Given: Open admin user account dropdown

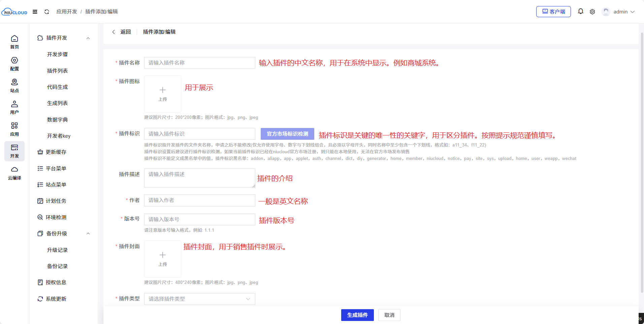Looking at the screenshot, I should tap(620, 12).
